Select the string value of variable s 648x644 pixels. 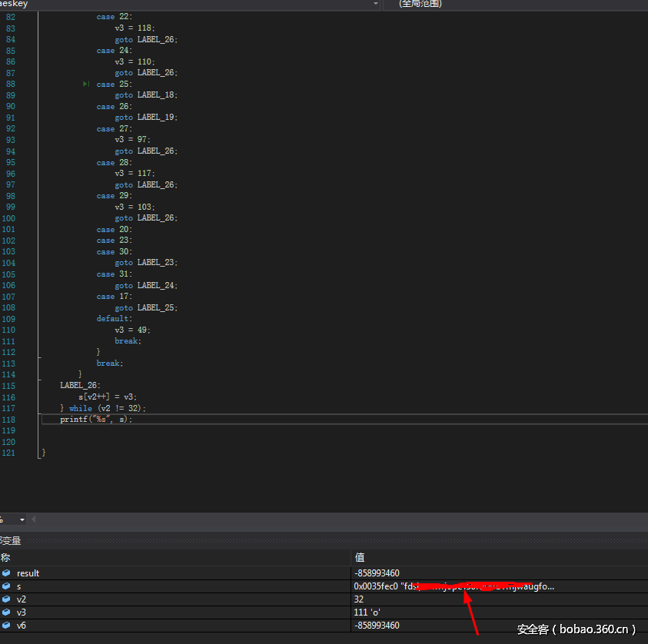[454, 586]
